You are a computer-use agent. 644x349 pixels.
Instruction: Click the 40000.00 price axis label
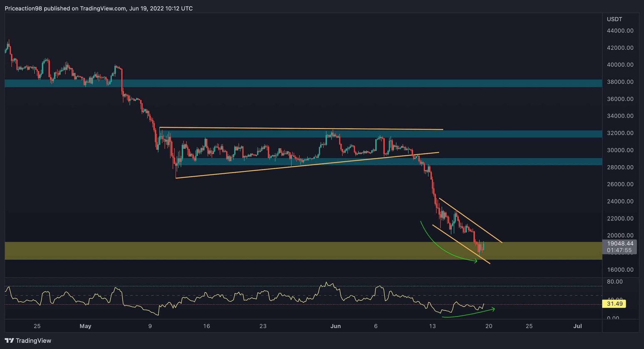620,65
